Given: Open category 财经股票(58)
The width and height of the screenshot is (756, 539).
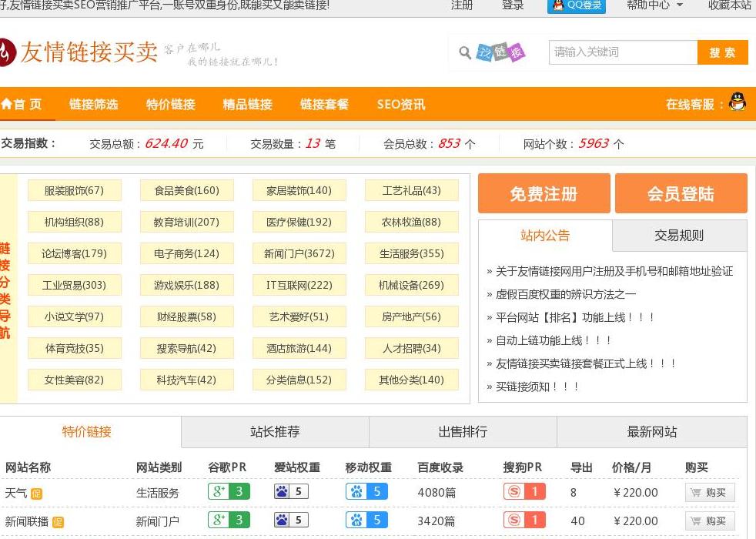Looking at the screenshot, I should click(x=186, y=316).
